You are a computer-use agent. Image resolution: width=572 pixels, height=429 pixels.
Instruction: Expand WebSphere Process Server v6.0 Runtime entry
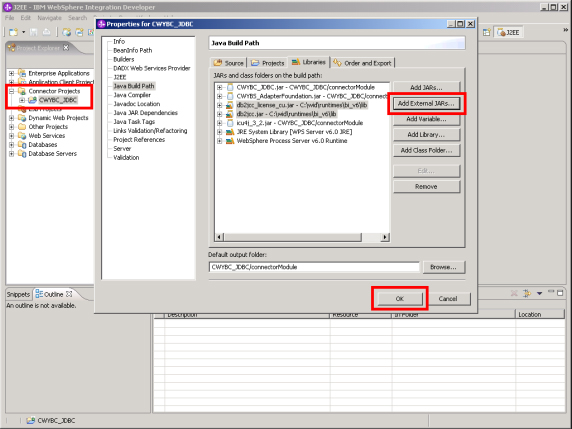coord(219,141)
